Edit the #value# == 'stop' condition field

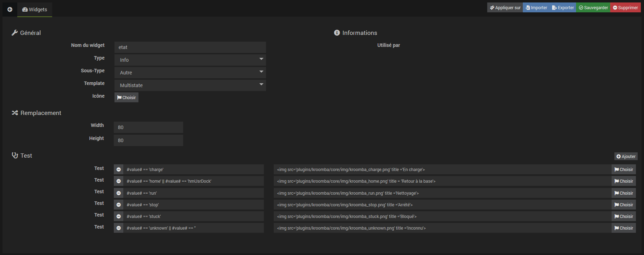pos(194,205)
